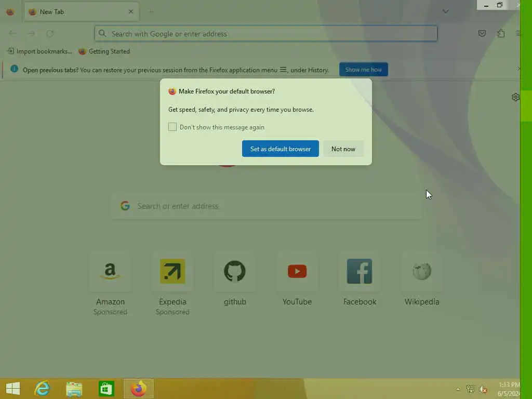The height and width of the screenshot is (399, 532).
Task: Launch Internet Explorer from taskbar
Action: tap(42, 389)
